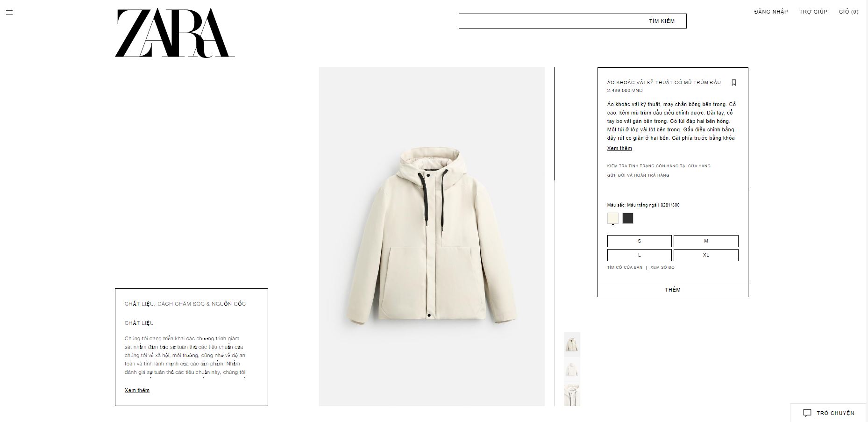This screenshot has width=868, height=422.
Task: Click the TÌM KIẾM search field
Action: [x=573, y=21]
